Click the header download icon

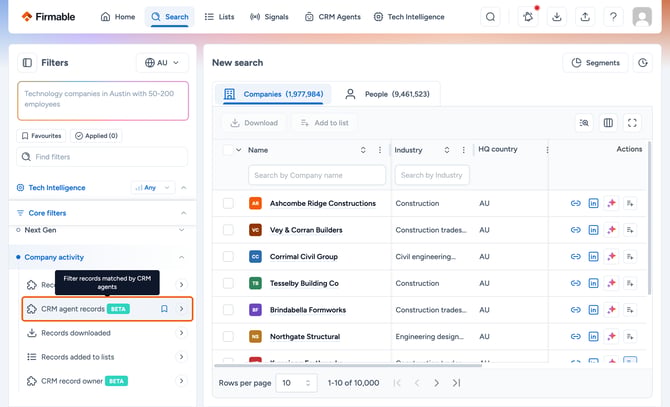[x=556, y=17]
